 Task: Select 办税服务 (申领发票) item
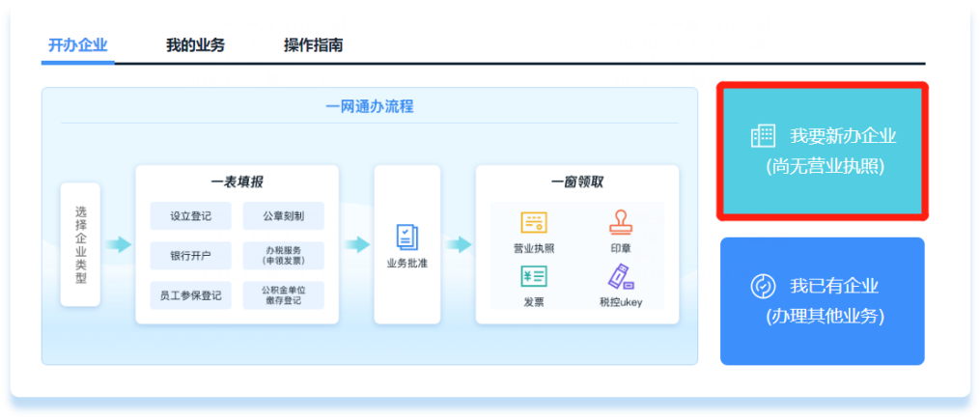(283, 256)
